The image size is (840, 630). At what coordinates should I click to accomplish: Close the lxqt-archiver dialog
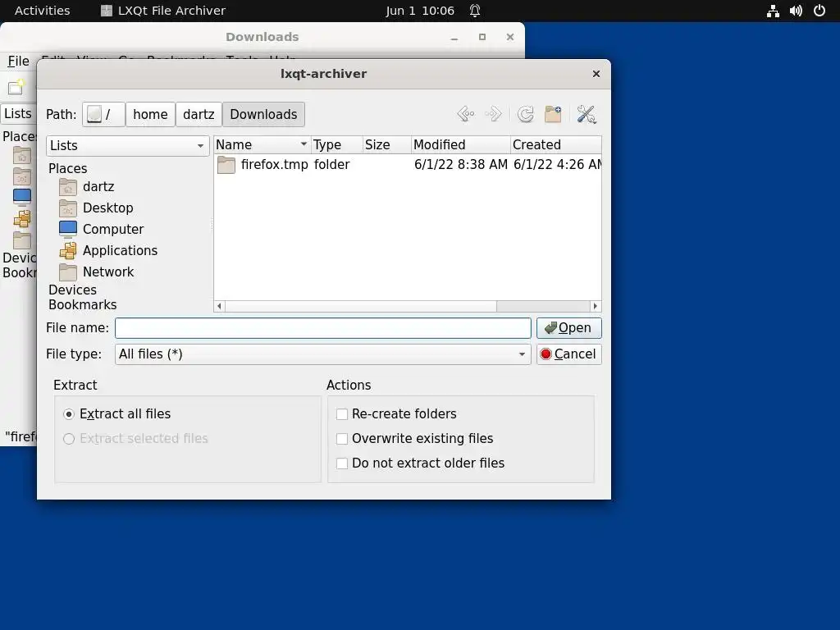(596, 74)
